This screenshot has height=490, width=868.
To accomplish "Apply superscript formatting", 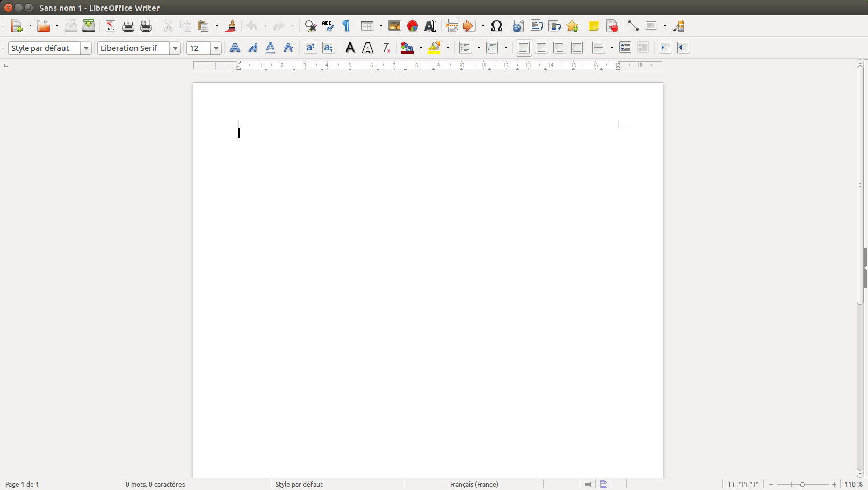I will click(310, 48).
